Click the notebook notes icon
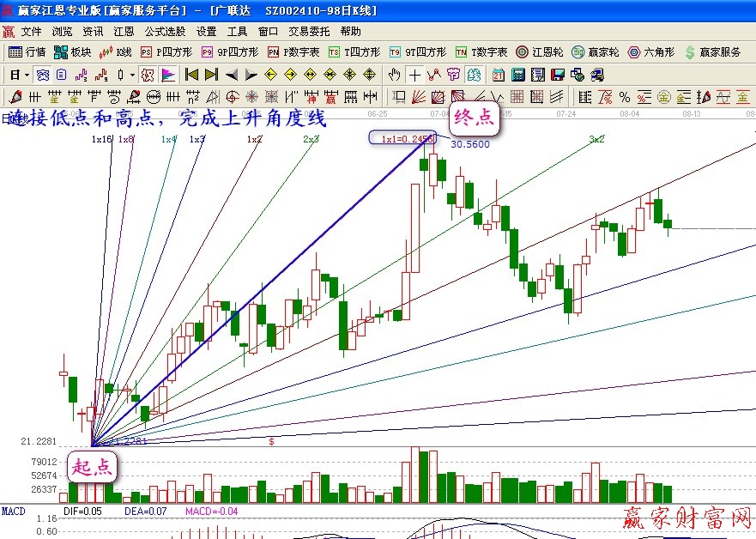The width and height of the screenshot is (756, 539). pos(537,75)
